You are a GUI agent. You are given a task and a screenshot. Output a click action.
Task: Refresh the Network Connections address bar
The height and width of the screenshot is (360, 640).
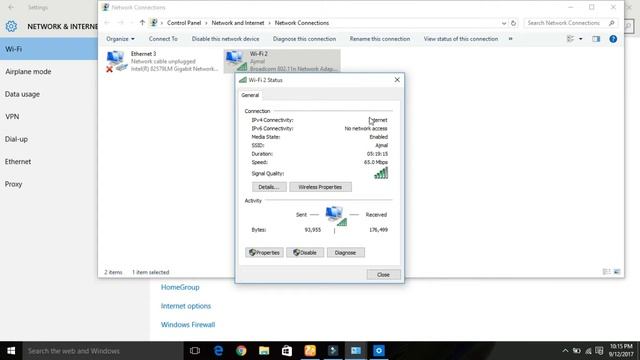[x=513, y=23]
